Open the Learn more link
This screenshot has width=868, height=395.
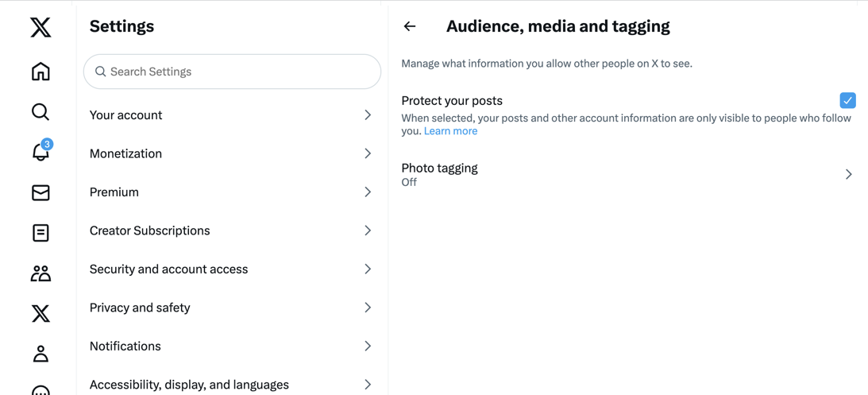[x=450, y=131]
